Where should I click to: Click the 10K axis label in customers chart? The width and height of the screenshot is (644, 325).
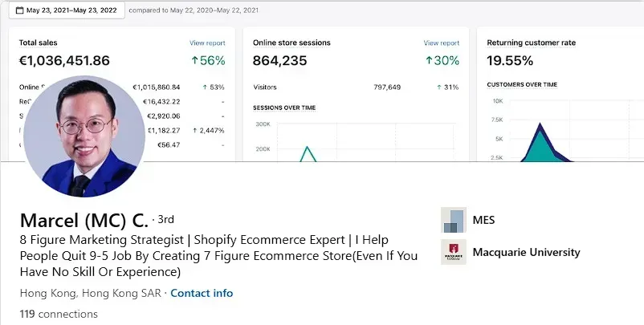[x=498, y=100]
